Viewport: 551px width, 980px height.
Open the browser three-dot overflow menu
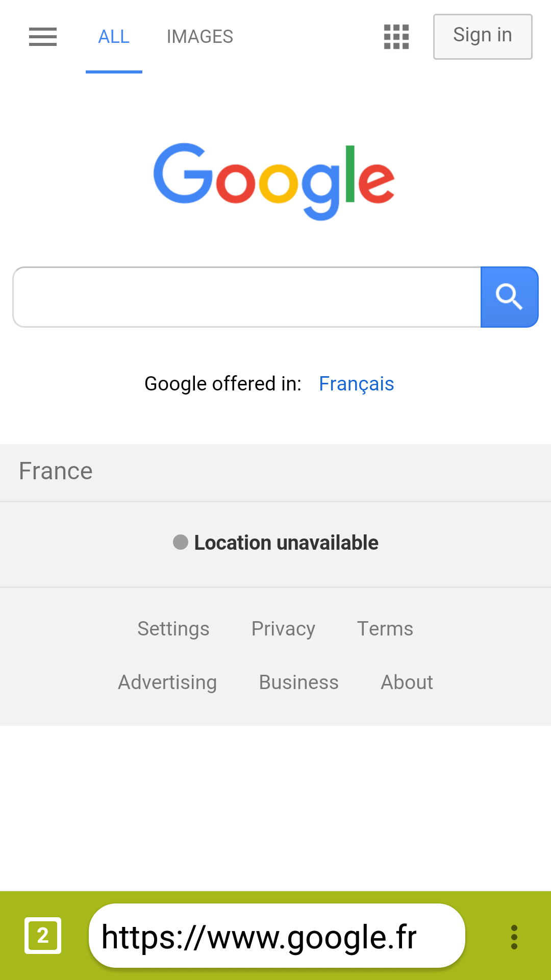[514, 937]
